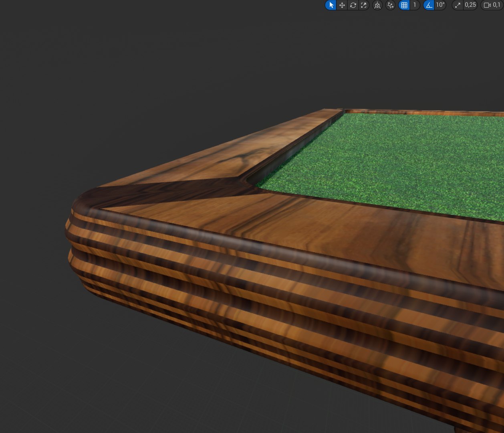Switch to the rotate tool
The width and height of the screenshot is (504, 433).
(x=353, y=5)
